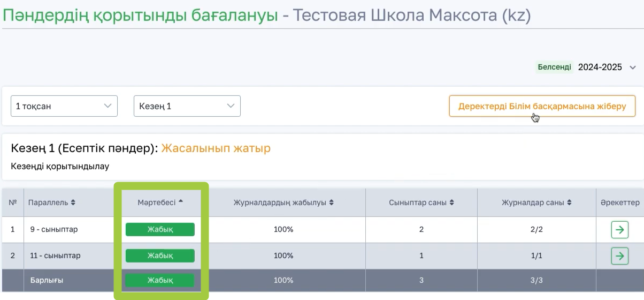Screen dimensions: 644x300
Task: Click the 2/2 journals count cell
Action: [536, 230]
